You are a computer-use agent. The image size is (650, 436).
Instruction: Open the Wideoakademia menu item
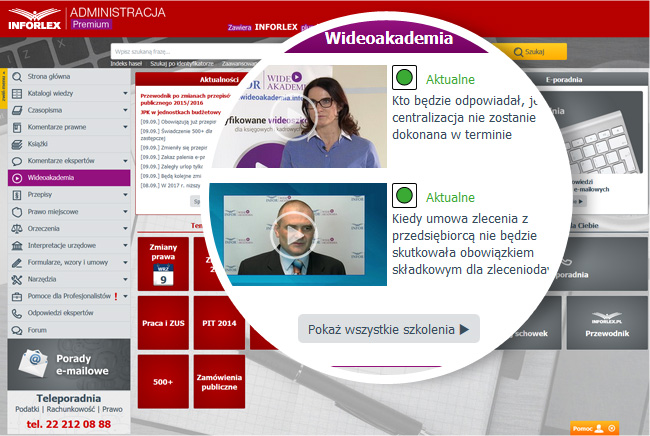[x=69, y=178]
